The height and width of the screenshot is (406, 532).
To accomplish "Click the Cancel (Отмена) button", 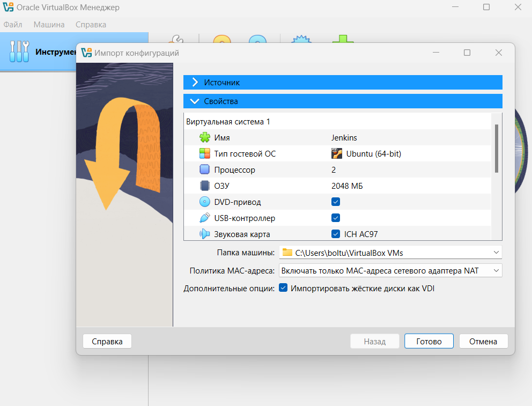I will pyautogui.click(x=483, y=341).
